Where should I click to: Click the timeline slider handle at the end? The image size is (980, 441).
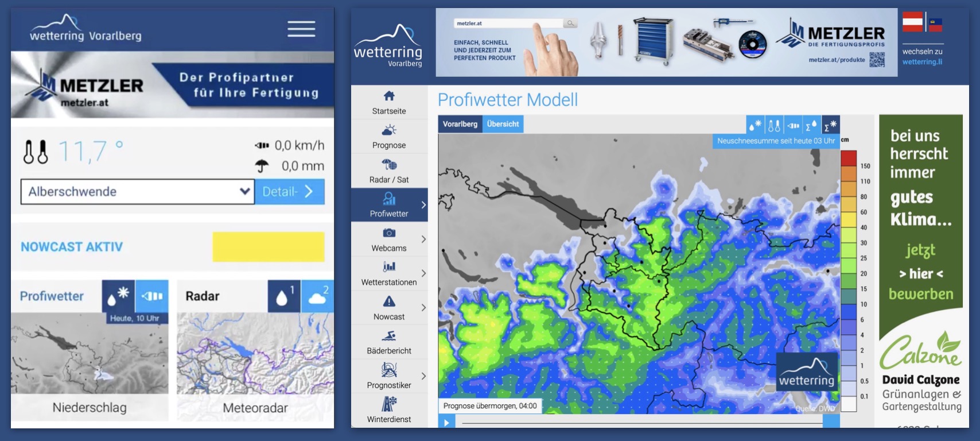coord(831,422)
